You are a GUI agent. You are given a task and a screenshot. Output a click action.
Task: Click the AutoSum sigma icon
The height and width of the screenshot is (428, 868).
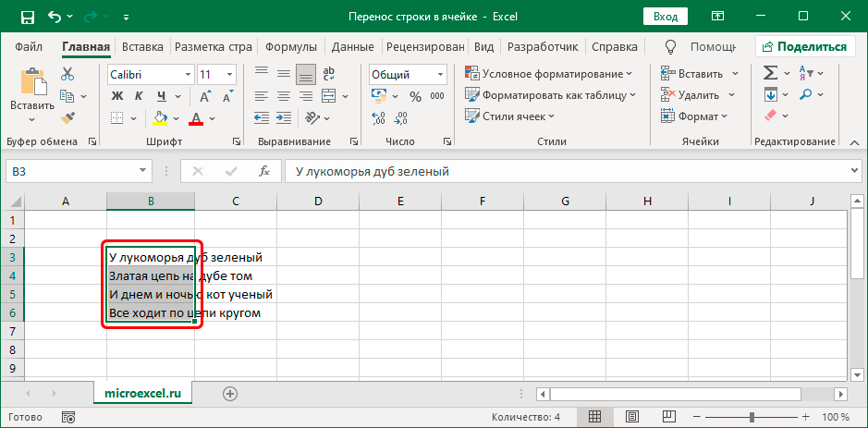(770, 73)
